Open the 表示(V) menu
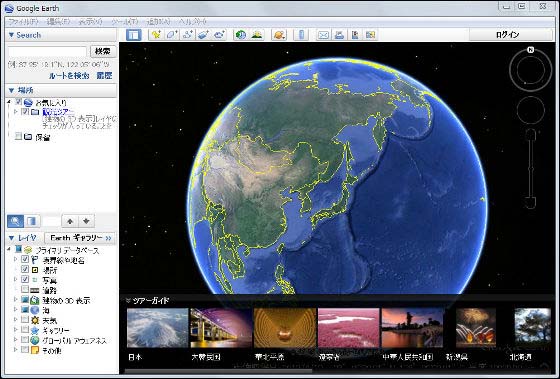This screenshot has width=560, height=379. coord(91,22)
